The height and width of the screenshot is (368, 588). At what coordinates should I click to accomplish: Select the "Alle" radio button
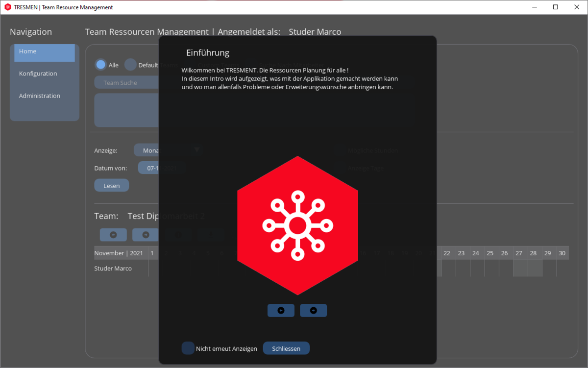coord(101,65)
